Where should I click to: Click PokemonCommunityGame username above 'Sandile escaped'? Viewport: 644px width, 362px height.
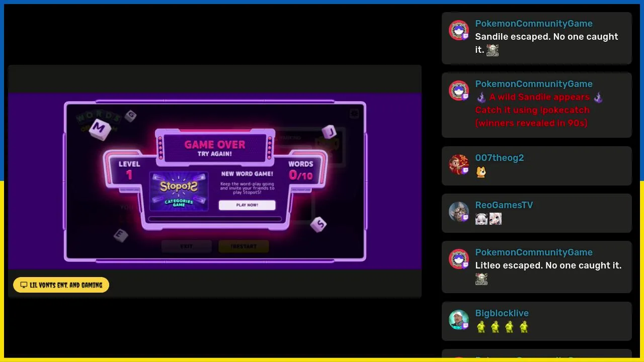(534, 24)
